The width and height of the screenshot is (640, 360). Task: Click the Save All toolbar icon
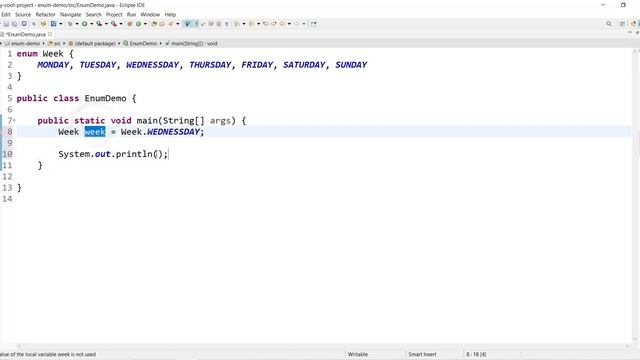pyautogui.click(x=14, y=24)
